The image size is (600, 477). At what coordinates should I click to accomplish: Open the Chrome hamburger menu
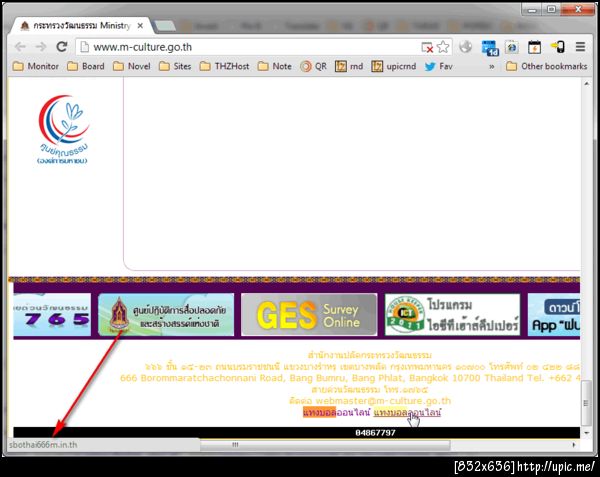pos(580,47)
